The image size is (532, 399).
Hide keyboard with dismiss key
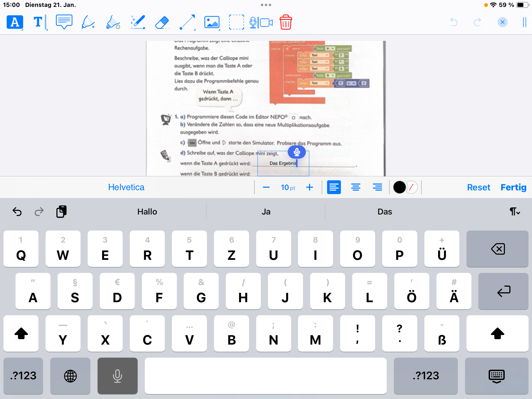click(x=497, y=376)
